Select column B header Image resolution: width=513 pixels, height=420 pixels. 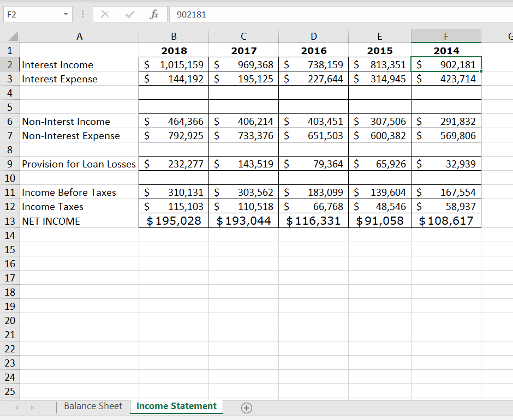pos(174,36)
